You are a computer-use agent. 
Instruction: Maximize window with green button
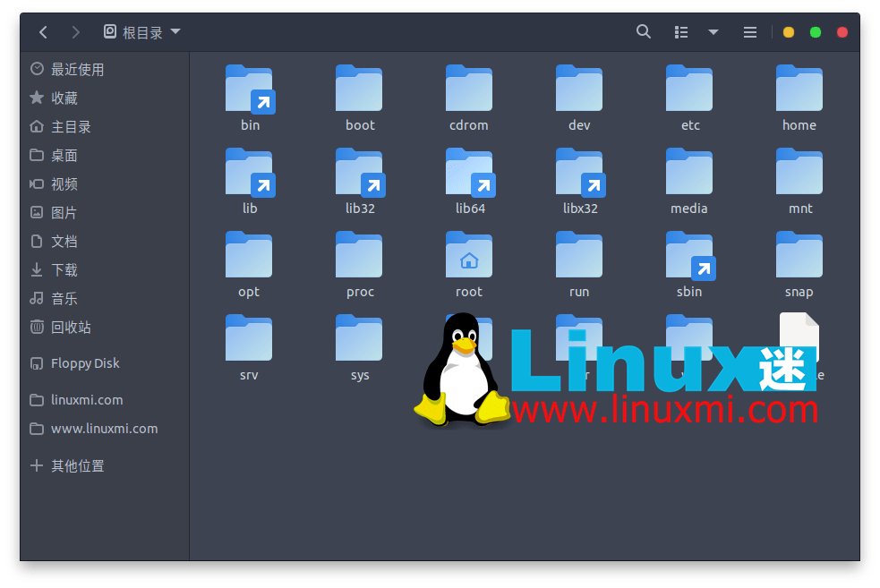(815, 32)
